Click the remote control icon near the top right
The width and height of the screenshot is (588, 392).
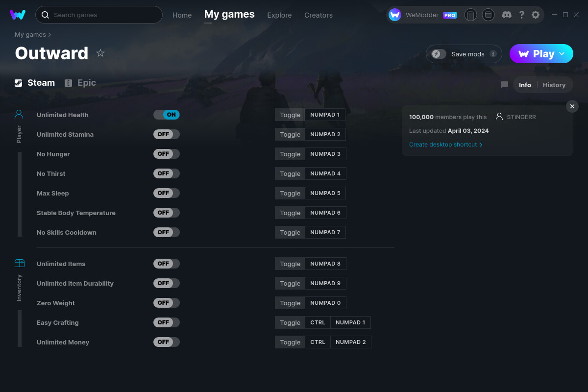pyautogui.click(x=470, y=15)
